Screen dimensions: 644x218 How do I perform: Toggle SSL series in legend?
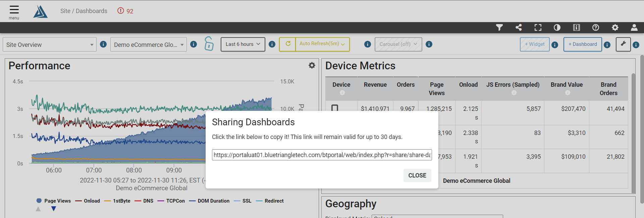click(x=243, y=201)
